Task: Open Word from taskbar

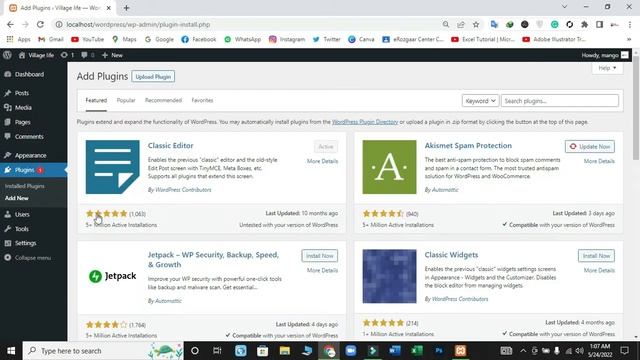Action: (395, 351)
